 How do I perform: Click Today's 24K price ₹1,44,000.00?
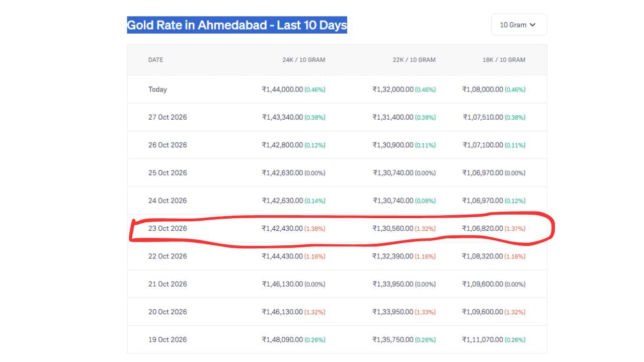pos(282,89)
